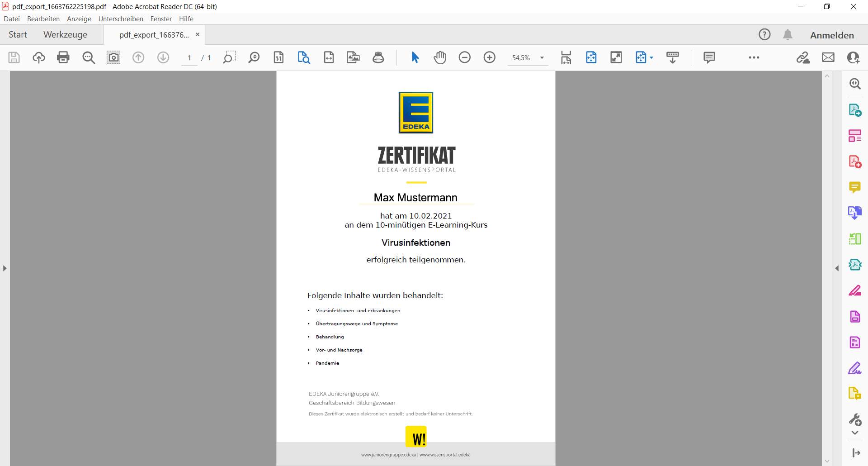The image size is (868, 466).
Task: Select the arrow selection tool
Action: pos(415,57)
